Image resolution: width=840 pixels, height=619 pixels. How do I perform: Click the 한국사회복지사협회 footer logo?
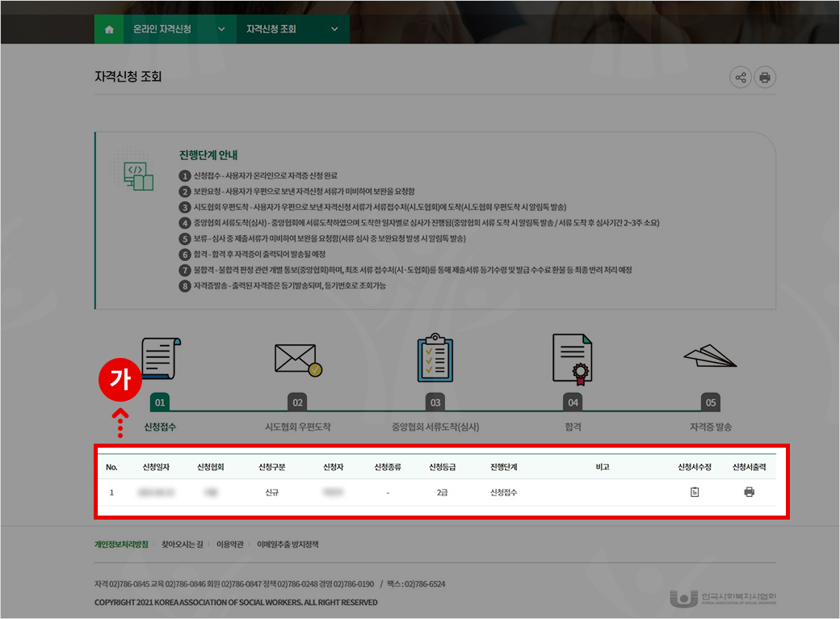point(723,599)
